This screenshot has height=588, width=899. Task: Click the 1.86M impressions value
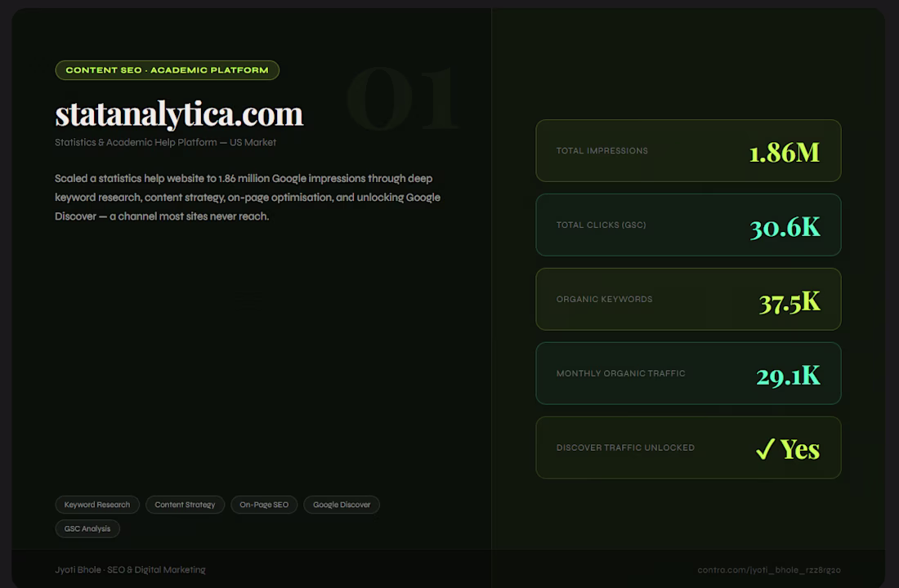coord(785,153)
